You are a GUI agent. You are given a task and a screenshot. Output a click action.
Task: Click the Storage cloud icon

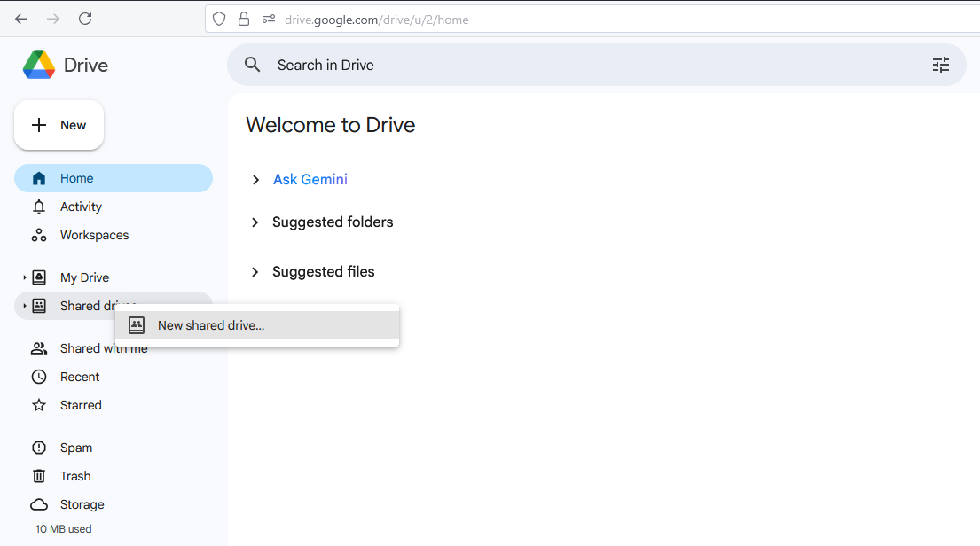click(x=39, y=504)
